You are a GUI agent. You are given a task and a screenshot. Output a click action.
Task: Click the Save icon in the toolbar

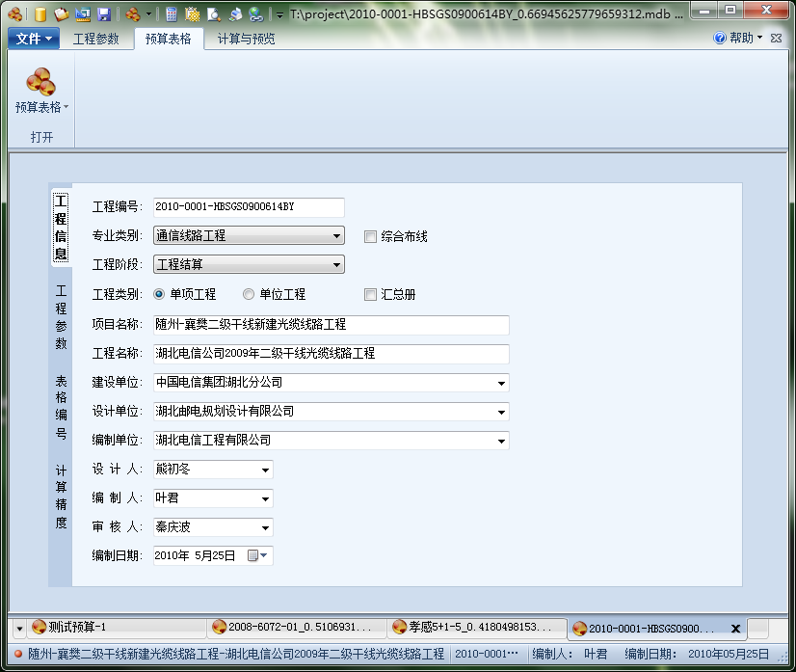[103, 13]
